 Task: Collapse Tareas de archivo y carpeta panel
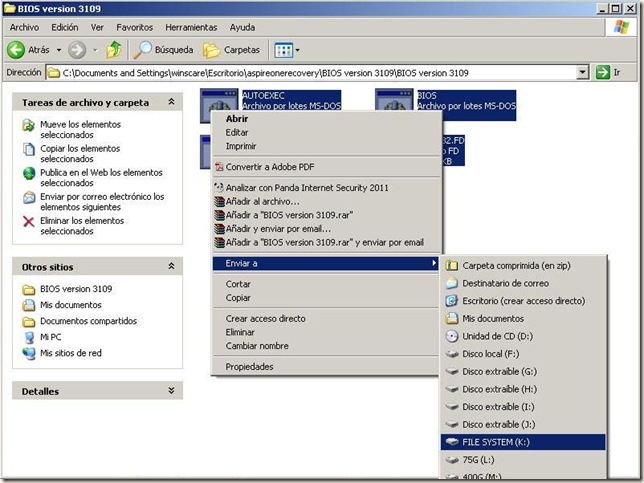click(171, 102)
